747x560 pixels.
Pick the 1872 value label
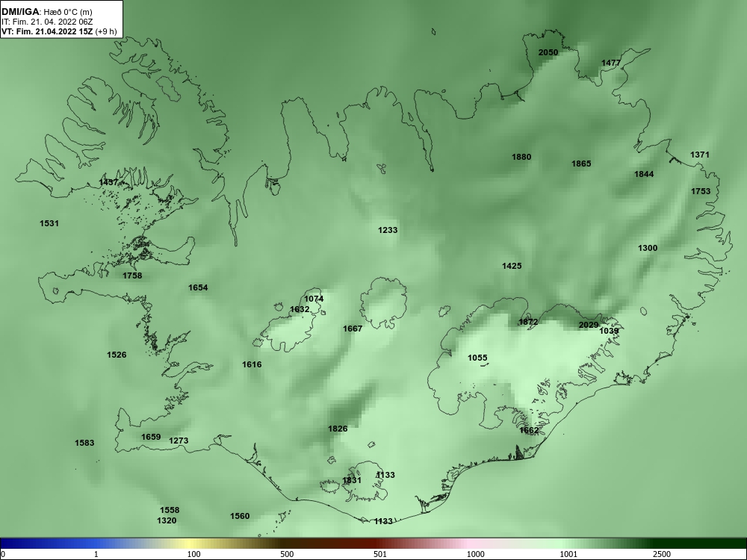click(x=528, y=323)
